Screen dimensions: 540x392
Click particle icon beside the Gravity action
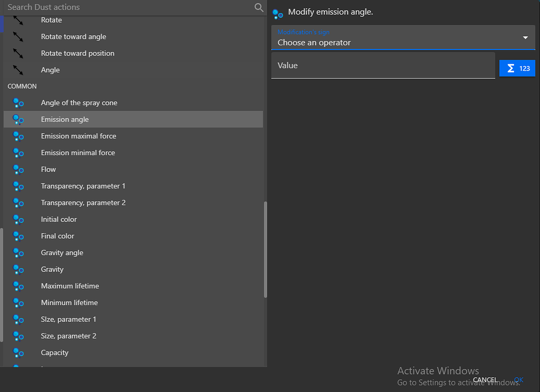pyautogui.click(x=18, y=269)
